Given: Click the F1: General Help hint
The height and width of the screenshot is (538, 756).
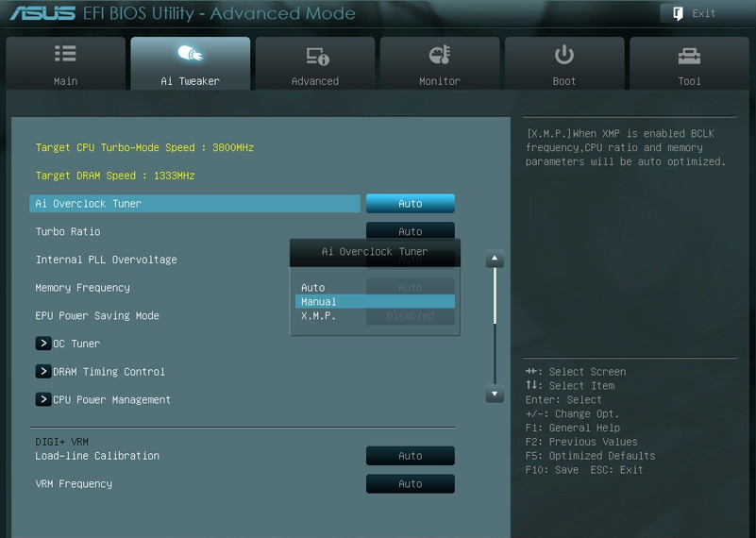Looking at the screenshot, I should [x=573, y=428].
